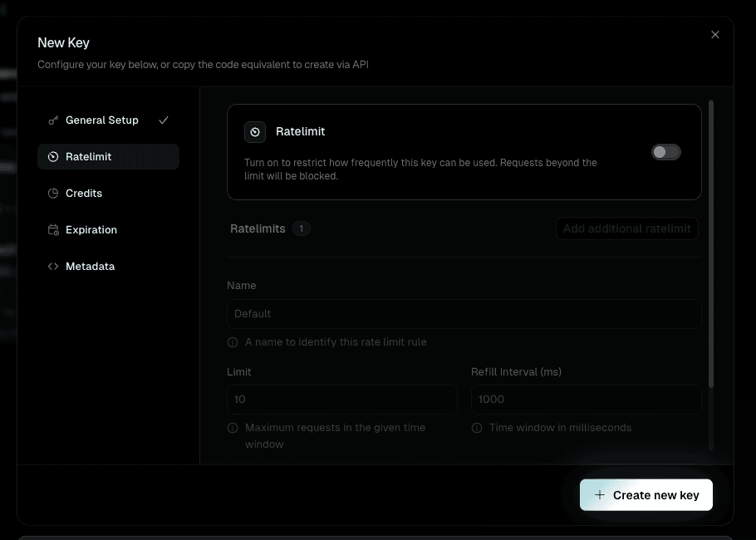
Task: Open the Expiration section
Action: (x=91, y=229)
